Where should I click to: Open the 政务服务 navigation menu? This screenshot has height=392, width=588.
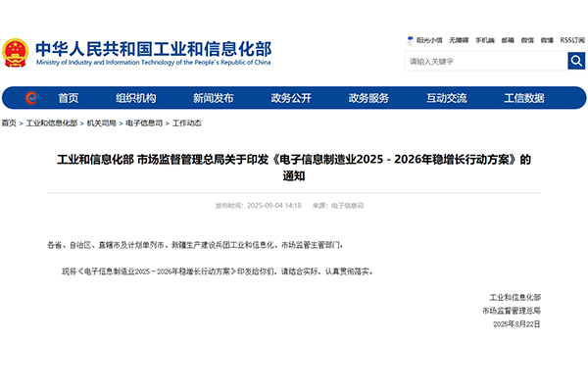point(368,98)
